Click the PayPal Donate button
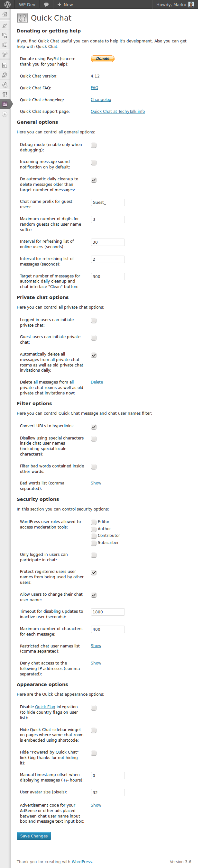 point(103,59)
